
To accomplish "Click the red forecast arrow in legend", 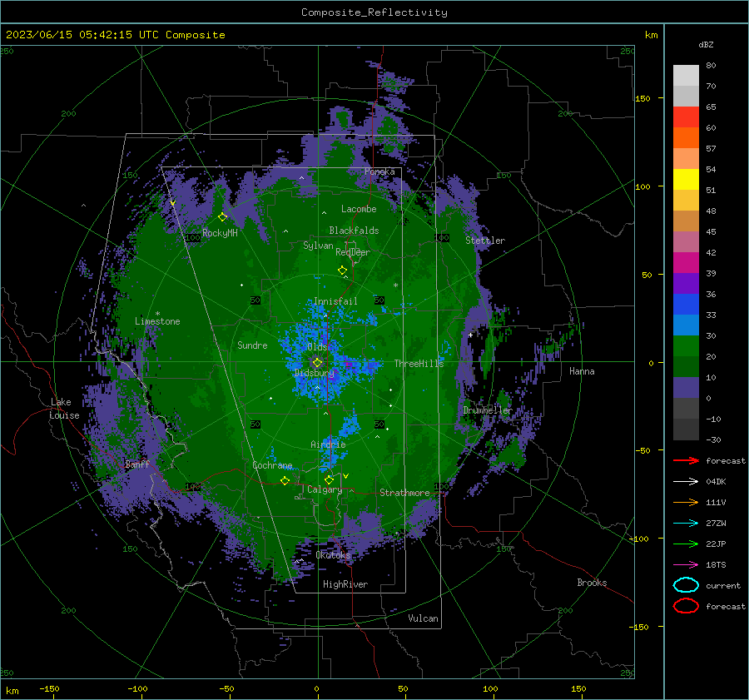I will pyautogui.click(x=686, y=460).
